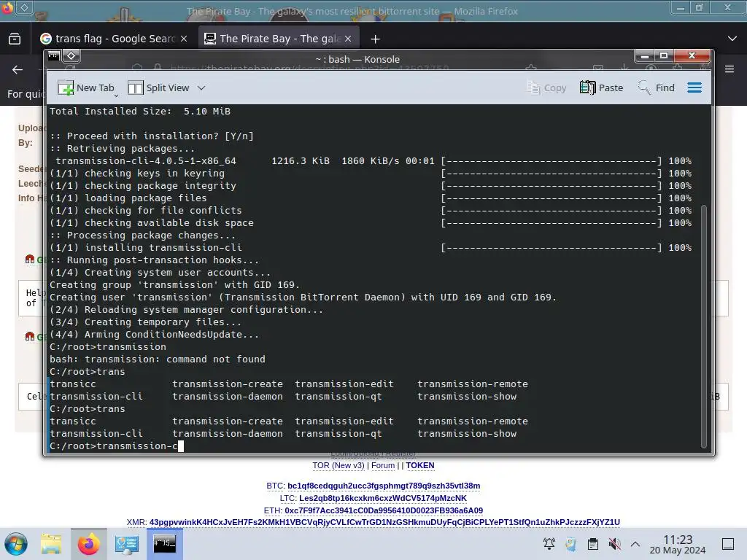Click the XMR wallet address link
This screenshot has height=560, width=747.
point(384,522)
